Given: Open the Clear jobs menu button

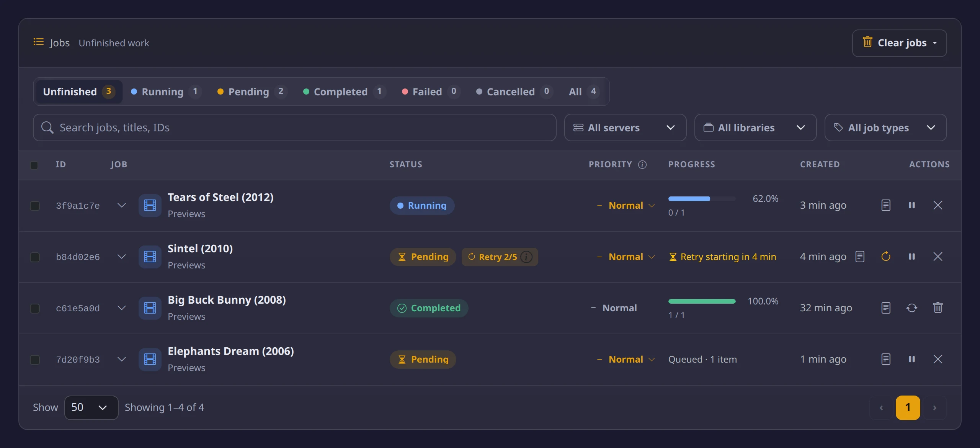Looking at the screenshot, I should tap(899, 43).
